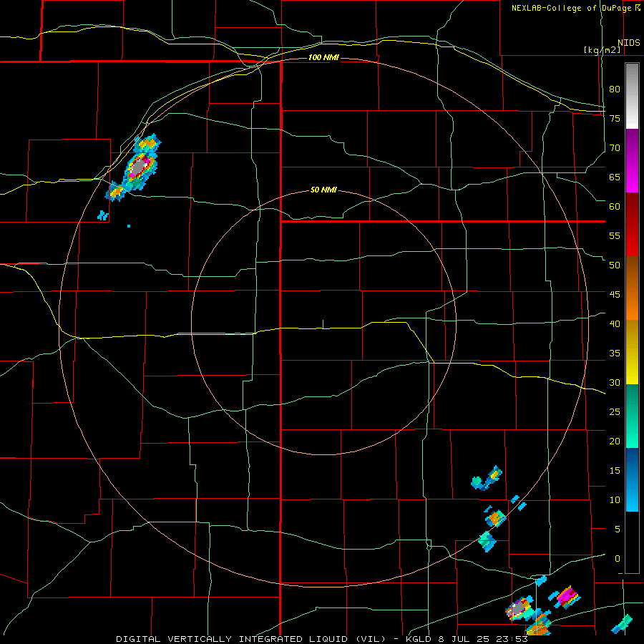Screen dimensions: 644x644
Task: Select the 60 value on the scale
Action: pos(615,206)
